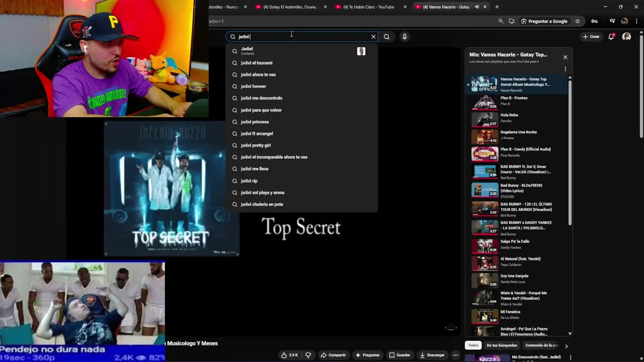644x362 pixels.
Task: Select suggestion 'jadiel para que volver'
Action: (302, 110)
